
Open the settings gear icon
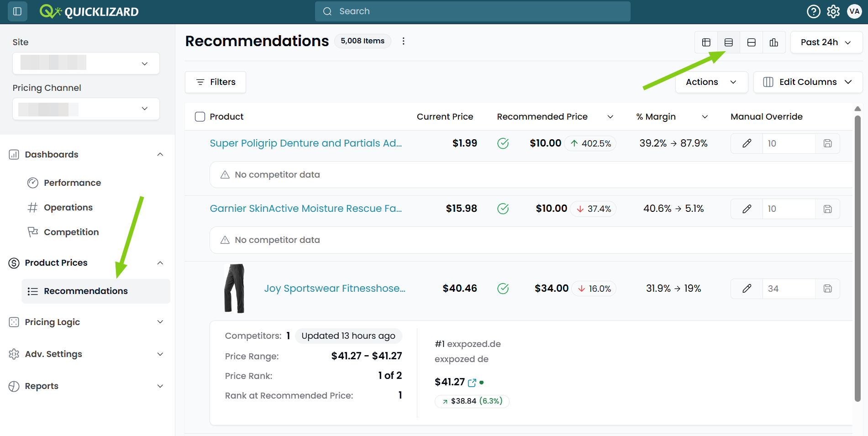coord(833,11)
